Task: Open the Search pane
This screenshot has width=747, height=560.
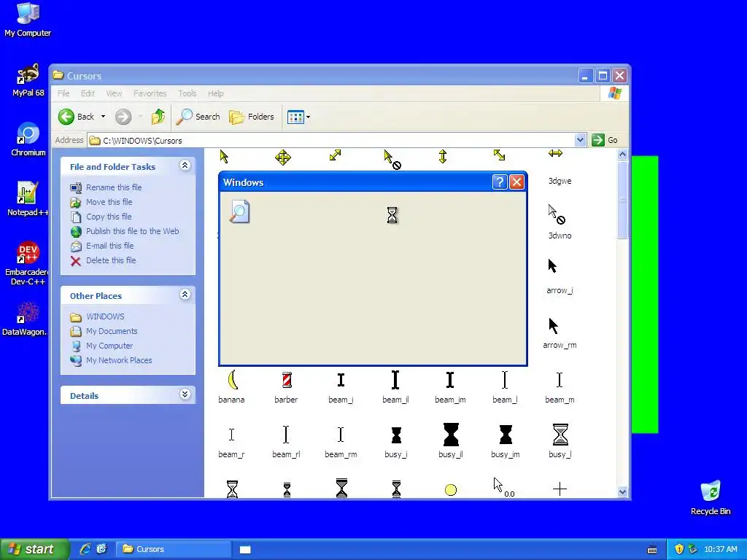Action: [198, 117]
